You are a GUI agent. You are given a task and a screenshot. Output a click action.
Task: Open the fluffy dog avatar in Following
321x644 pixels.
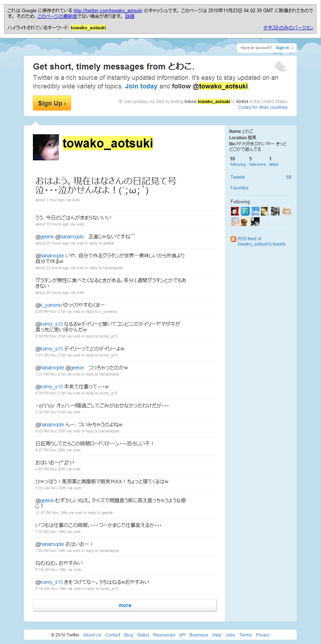(245, 222)
